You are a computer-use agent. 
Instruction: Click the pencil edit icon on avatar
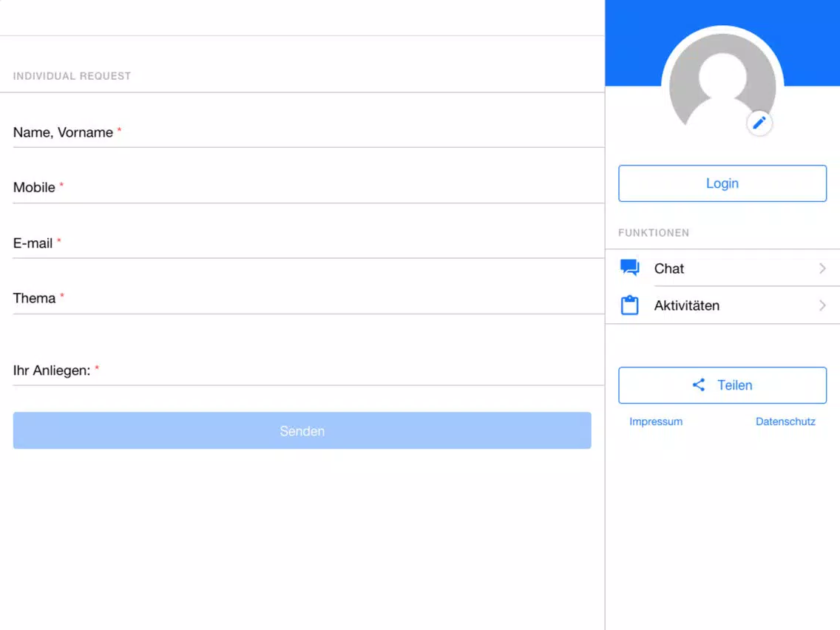coord(759,123)
